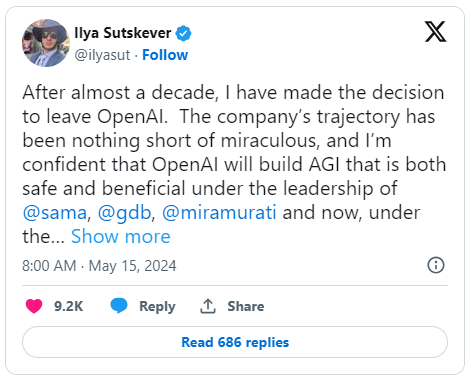
Task: Open the @ilyasut handle link
Action: click(102, 55)
